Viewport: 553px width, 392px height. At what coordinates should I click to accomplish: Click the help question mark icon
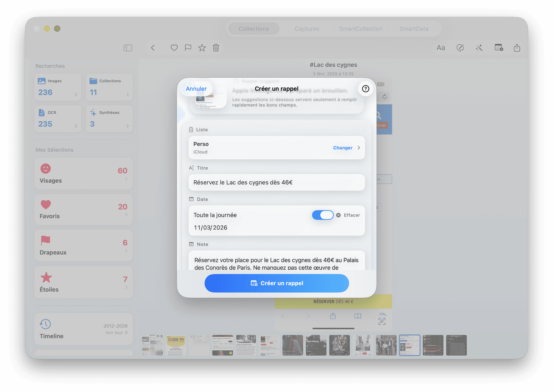[x=365, y=89]
